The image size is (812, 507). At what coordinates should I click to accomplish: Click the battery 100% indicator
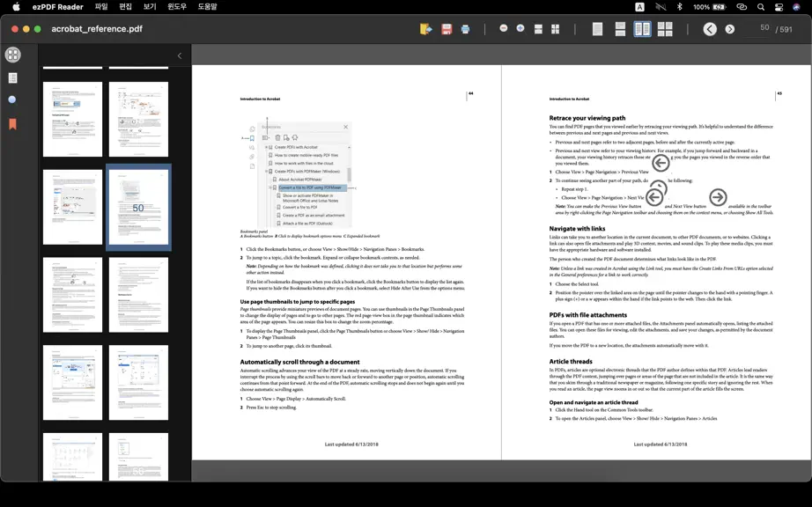click(x=710, y=7)
